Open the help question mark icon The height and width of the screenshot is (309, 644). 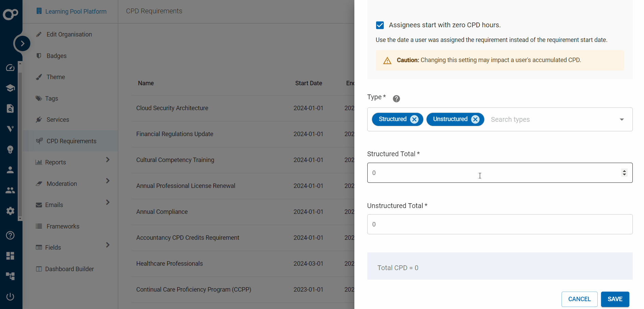[10, 235]
